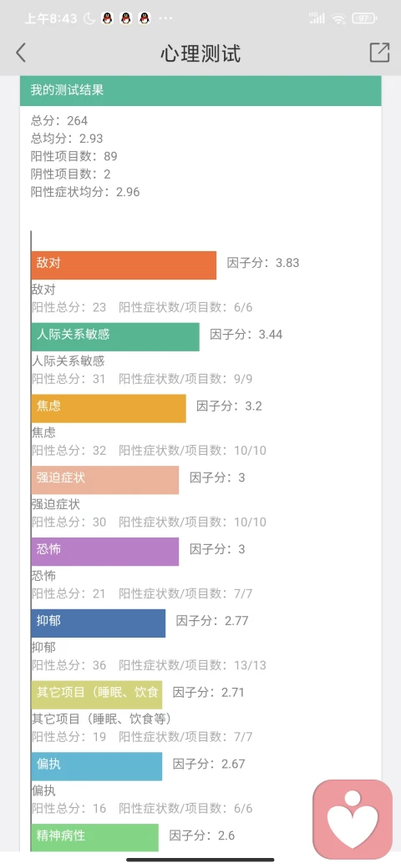This screenshot has width=401, height=868.
Task: Tap the battery status icon
Action: (x=364, y=18)
